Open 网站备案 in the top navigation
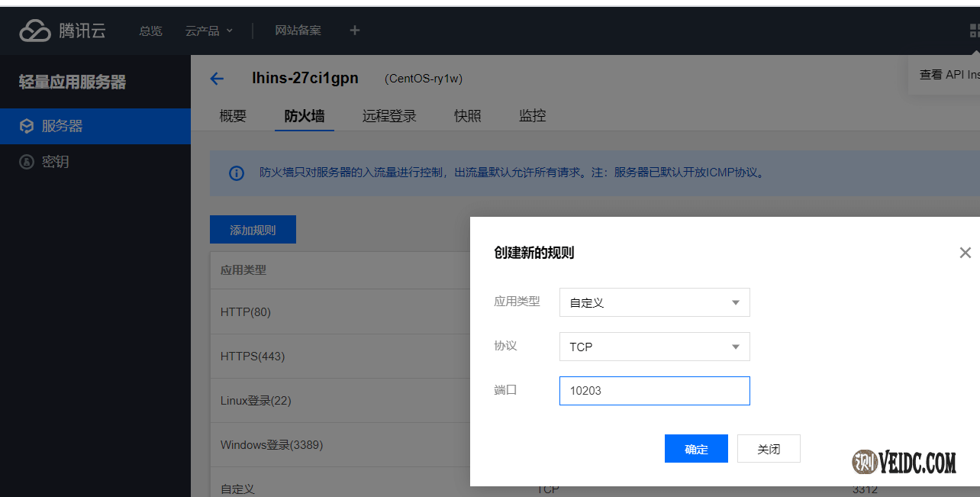Image resolution: width=980 pixels, height=497 pixels. 298,31
